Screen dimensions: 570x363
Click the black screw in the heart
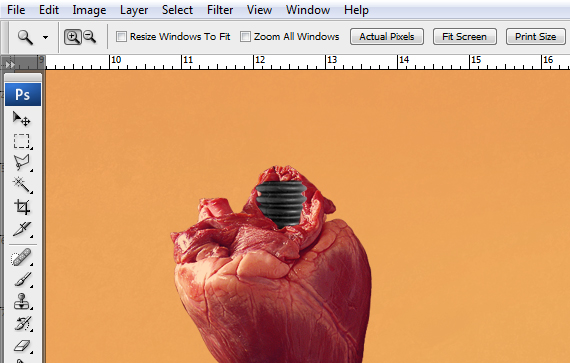pyautogui.click(x=281, y=204)
